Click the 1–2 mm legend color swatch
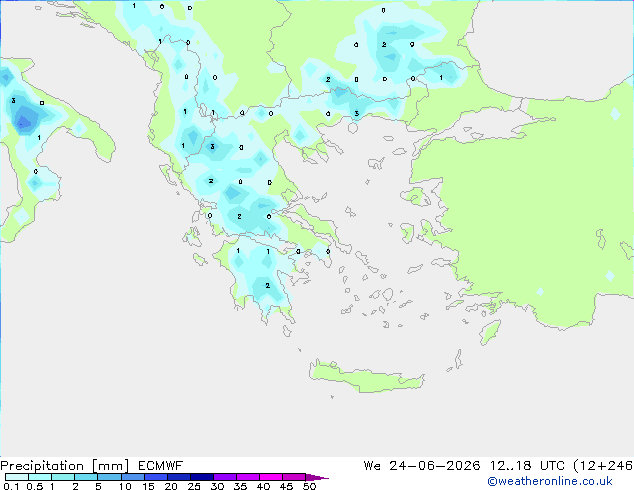Screen dimensions: 634x490 63,477
